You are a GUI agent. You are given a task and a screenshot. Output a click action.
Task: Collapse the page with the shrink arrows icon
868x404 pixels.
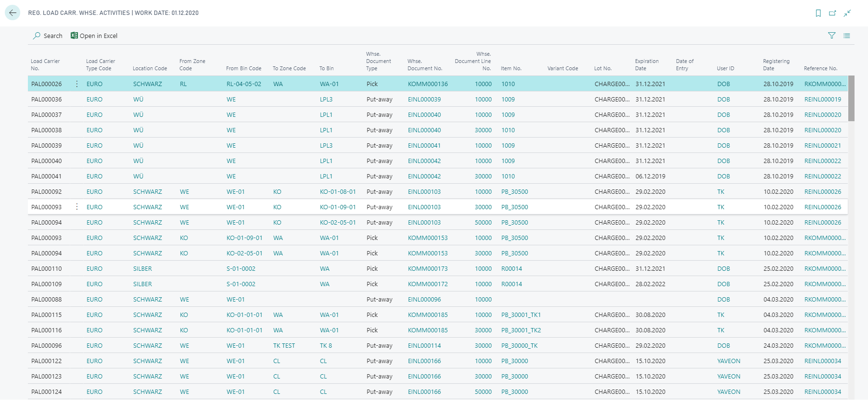pos(847,13)
